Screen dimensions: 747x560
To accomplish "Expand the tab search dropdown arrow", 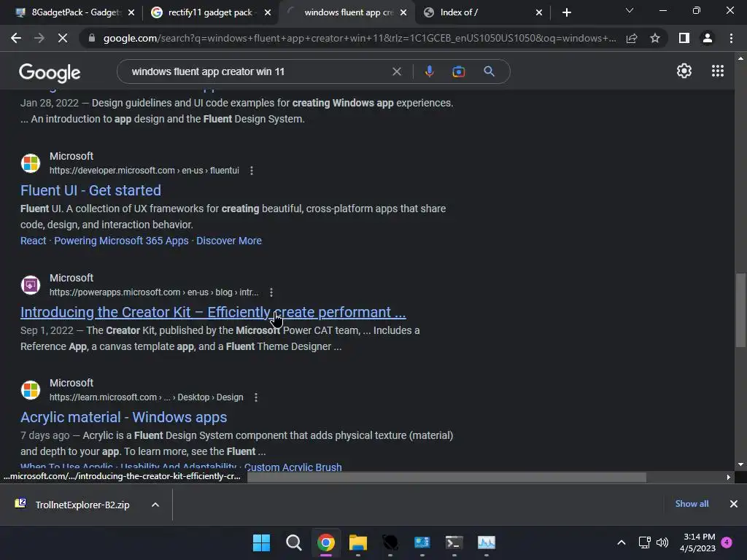I will 630,10.
